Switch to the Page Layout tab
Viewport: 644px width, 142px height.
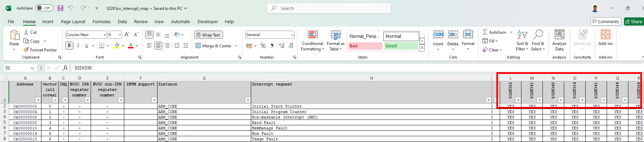point(73,21)
